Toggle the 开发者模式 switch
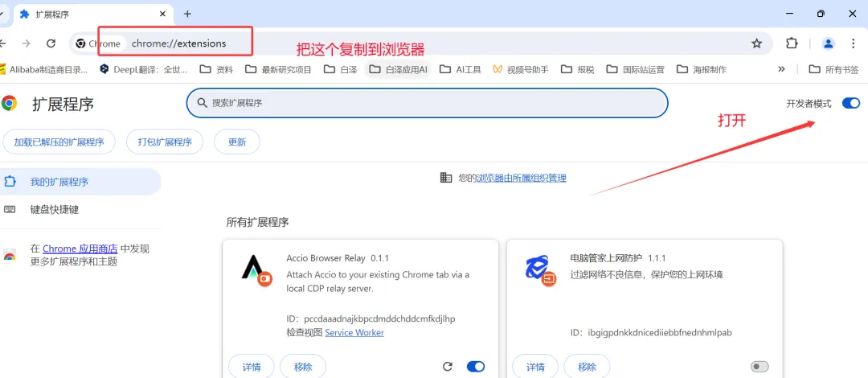This screenshot has width=868, height=378. [851, 103]
